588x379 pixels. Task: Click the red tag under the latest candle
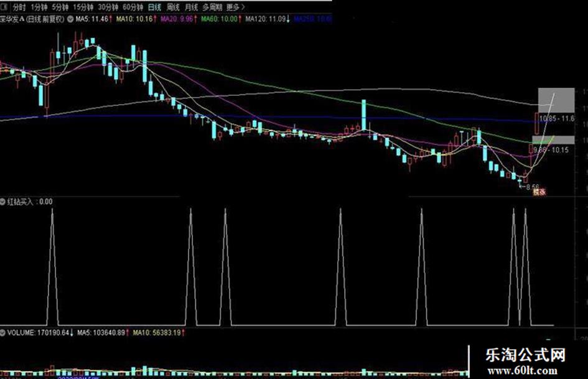tap(539, 192)
